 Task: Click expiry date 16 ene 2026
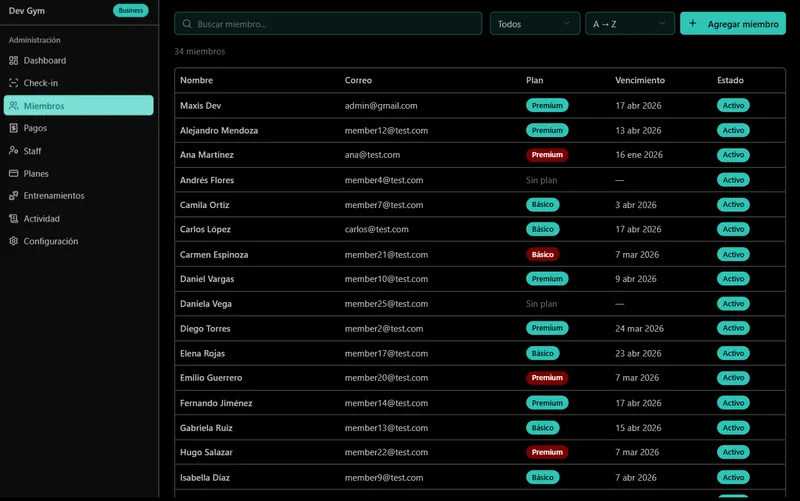coord(639,155)
